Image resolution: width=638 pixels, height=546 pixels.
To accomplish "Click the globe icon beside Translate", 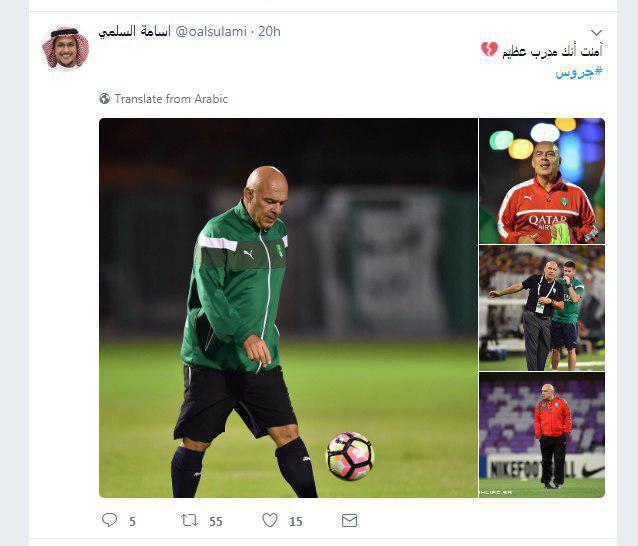I will coord(105,98).
